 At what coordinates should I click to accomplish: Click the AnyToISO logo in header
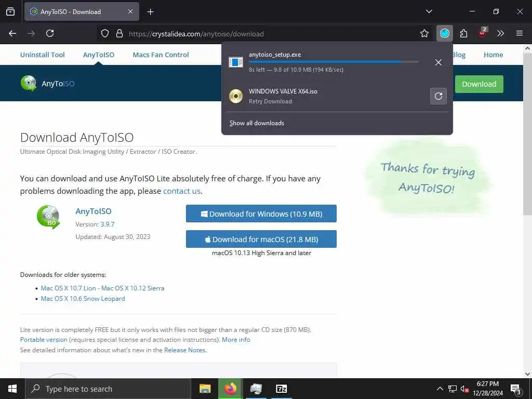(47, 84)
